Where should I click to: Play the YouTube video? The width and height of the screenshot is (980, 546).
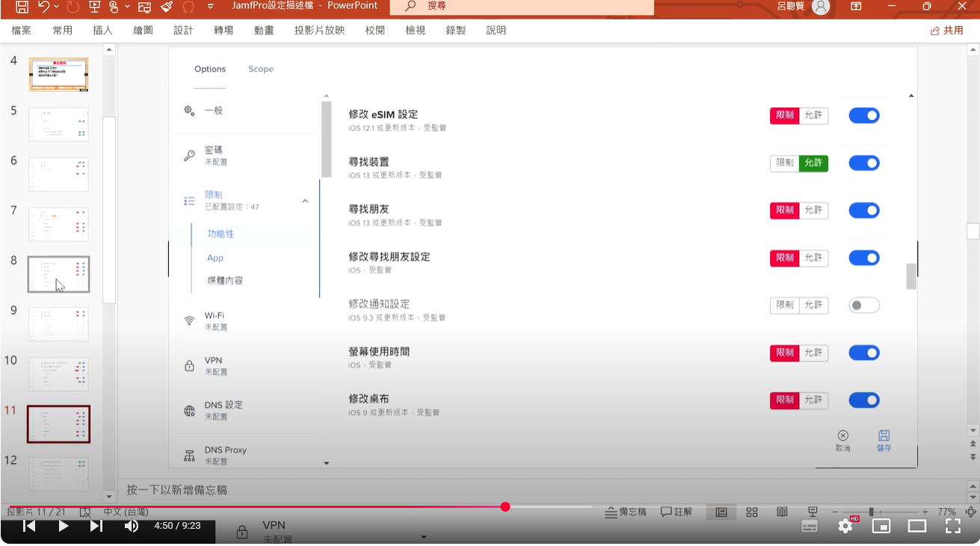point(64,526)
